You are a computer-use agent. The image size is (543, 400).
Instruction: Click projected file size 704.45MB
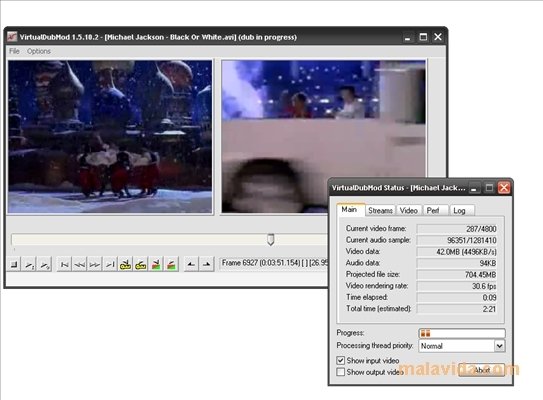click(457, 274)
